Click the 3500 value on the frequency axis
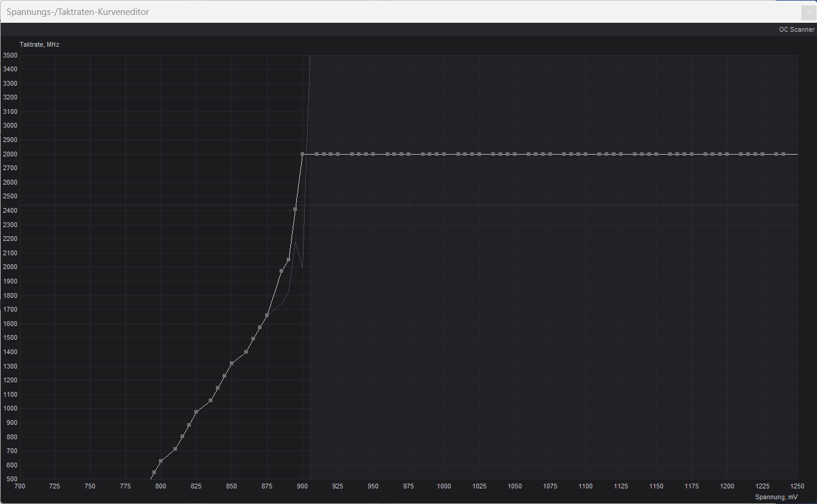Viewport: 817px width, 504px height. pos(10,55)
